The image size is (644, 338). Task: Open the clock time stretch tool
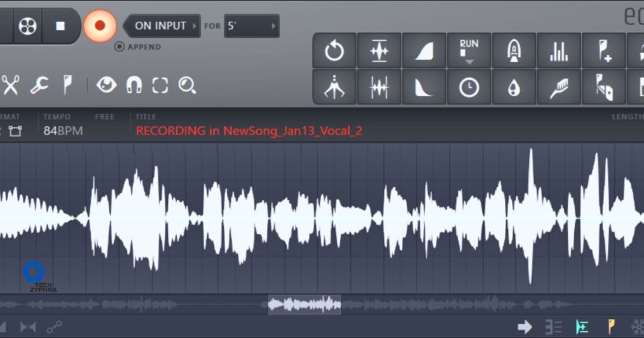469,87
